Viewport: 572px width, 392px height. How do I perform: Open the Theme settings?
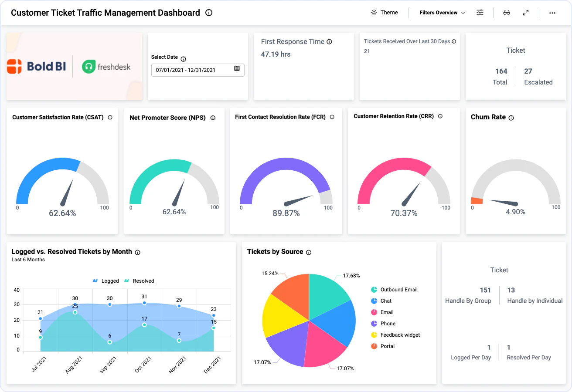(x=385, y=13)
